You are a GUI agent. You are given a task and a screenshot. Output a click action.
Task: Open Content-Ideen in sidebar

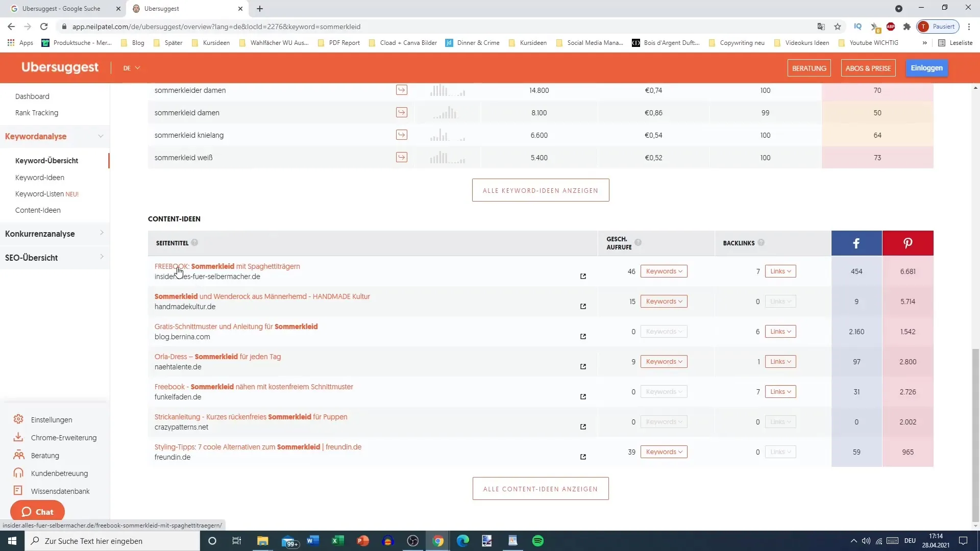tap(38, 210)
